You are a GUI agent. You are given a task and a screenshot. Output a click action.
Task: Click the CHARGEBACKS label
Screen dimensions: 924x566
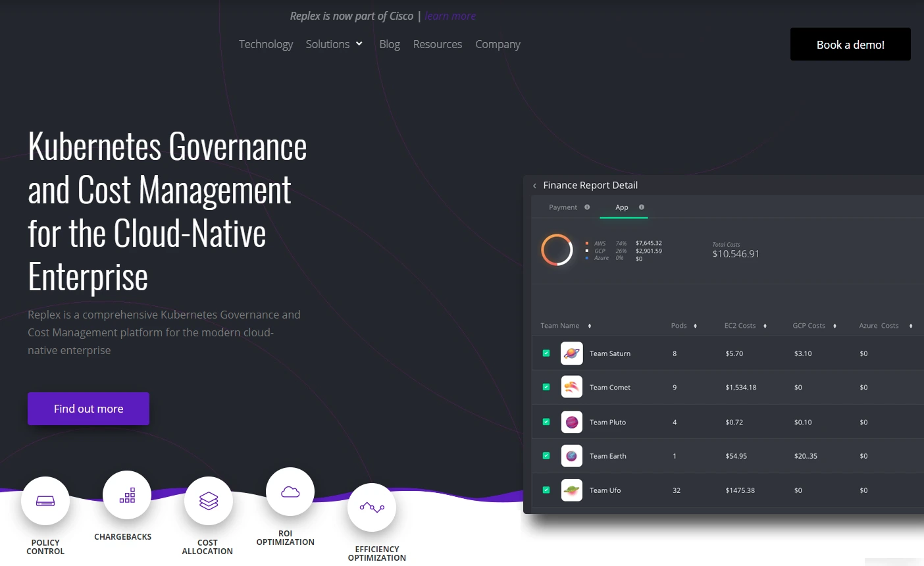[x=123, y=537]
